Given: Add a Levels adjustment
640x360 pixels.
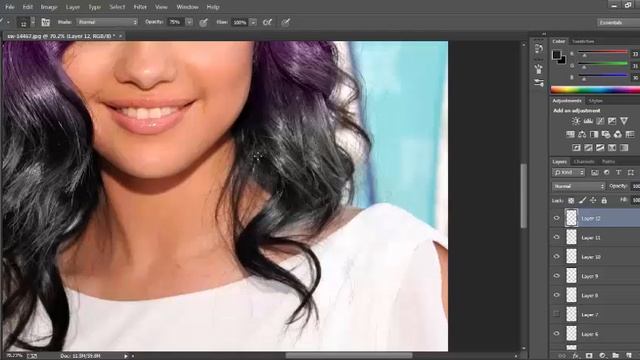Looking at the screenshot, I should coord(588,121).
